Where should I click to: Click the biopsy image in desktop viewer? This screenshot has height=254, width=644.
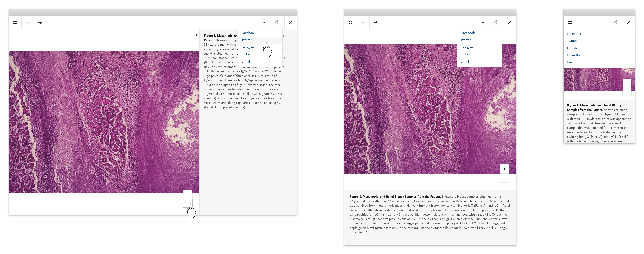click(104, 122)
